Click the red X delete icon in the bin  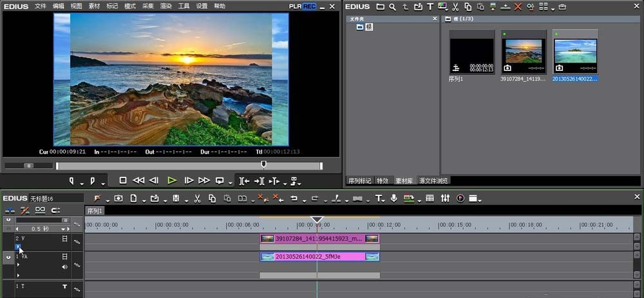pos(518,6)
